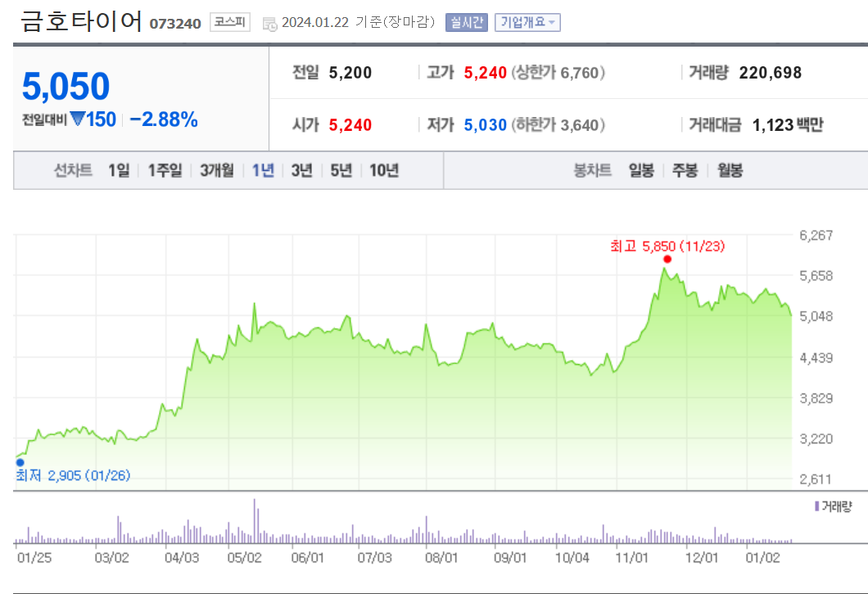
Task: Click the 거래대금 value 1,123 백만
Action: (788, 125)
